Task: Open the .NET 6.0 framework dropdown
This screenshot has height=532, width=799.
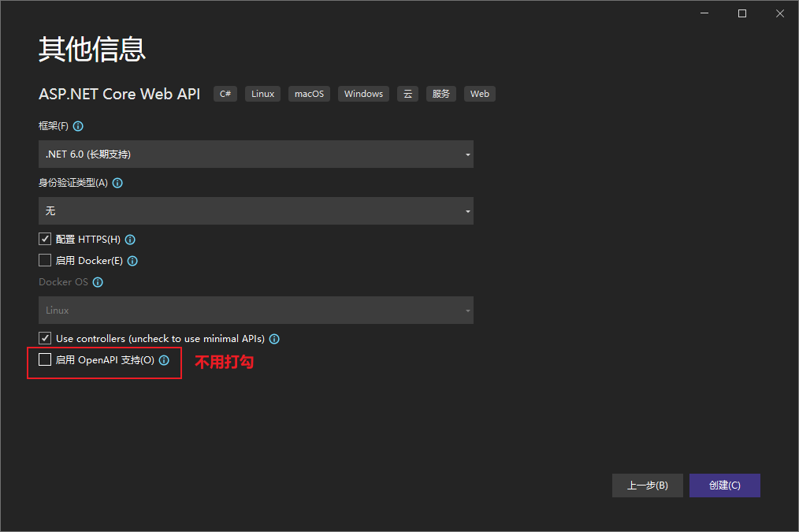Action: click(255, 154)
